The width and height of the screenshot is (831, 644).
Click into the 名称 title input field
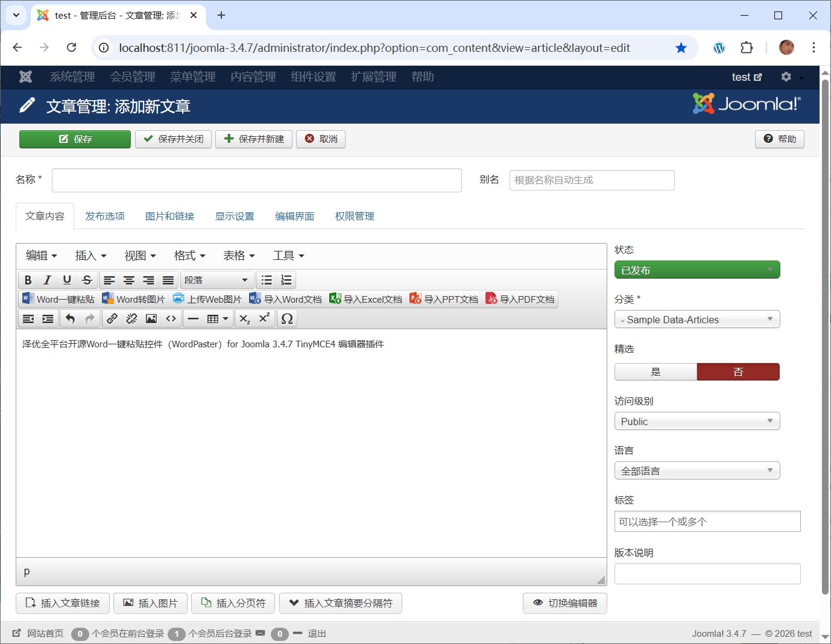click(256, 180)
